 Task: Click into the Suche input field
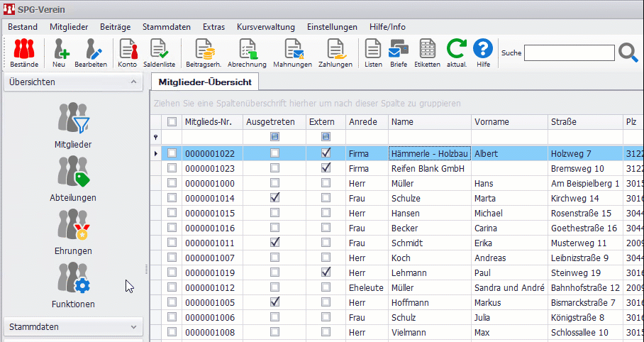[569, 53]
